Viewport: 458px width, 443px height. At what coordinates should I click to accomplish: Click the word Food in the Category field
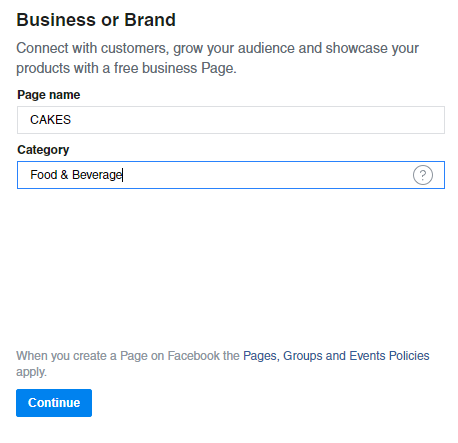[x=44, y=175]
